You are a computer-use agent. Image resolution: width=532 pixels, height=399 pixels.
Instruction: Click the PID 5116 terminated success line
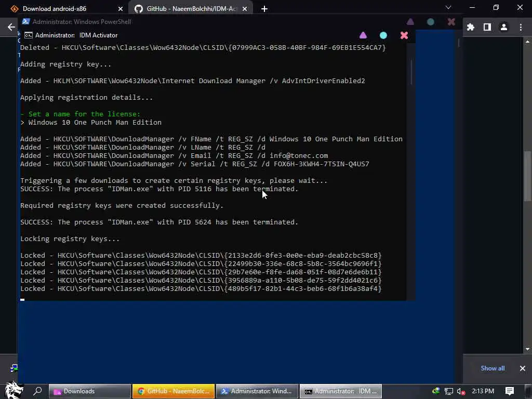pyautogui.click(x=159, y=189)
